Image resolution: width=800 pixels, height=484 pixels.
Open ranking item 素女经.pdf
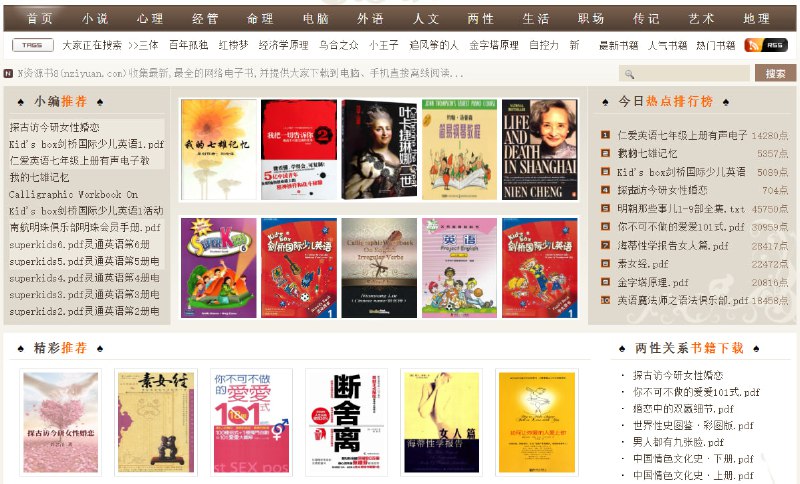click(x=643, y=264)
